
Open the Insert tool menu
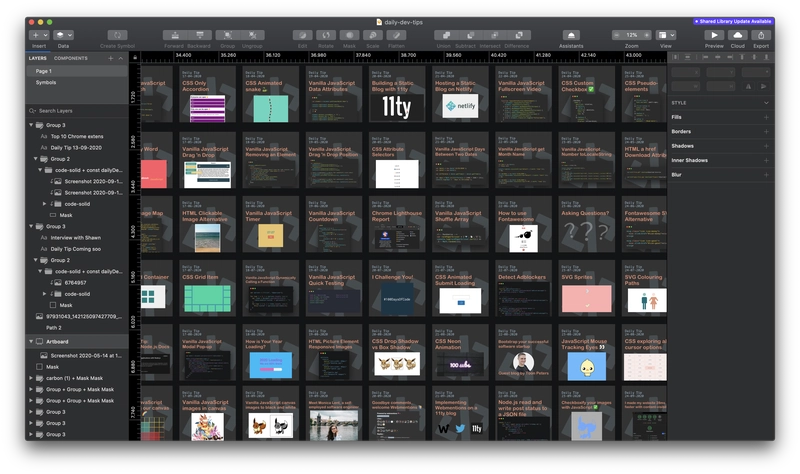coord(38,35)
